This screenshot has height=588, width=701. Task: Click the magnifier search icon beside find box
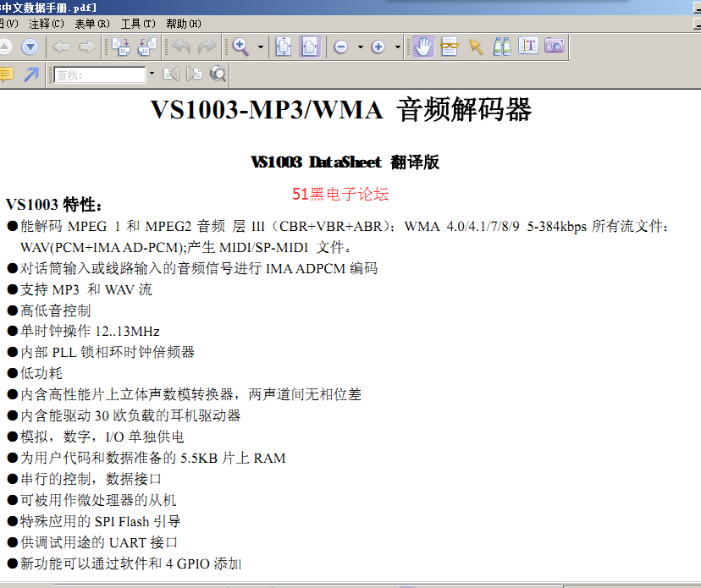(x=218, y=74)
